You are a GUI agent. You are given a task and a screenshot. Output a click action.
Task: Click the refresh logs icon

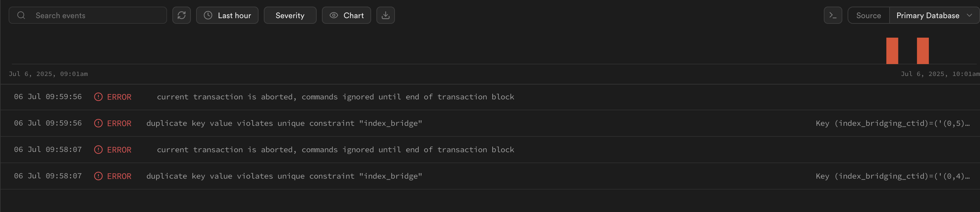(182, 15)
